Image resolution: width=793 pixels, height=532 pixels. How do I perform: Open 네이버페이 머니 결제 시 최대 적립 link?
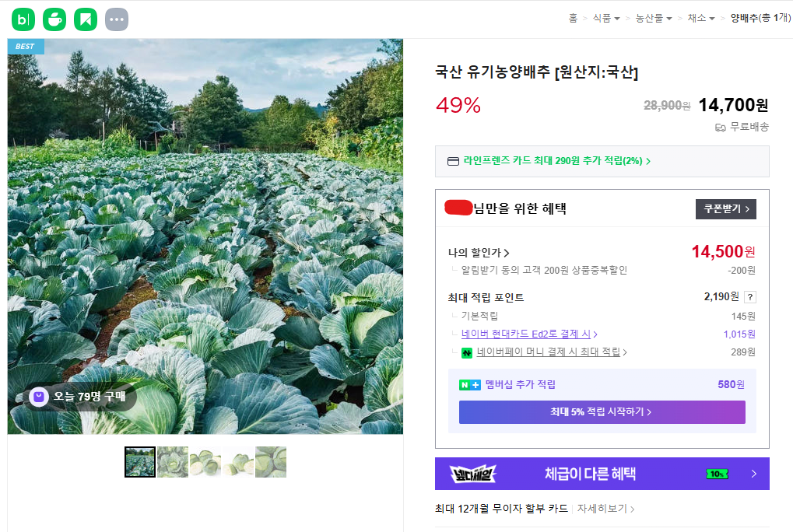click(x=552, y=352)
